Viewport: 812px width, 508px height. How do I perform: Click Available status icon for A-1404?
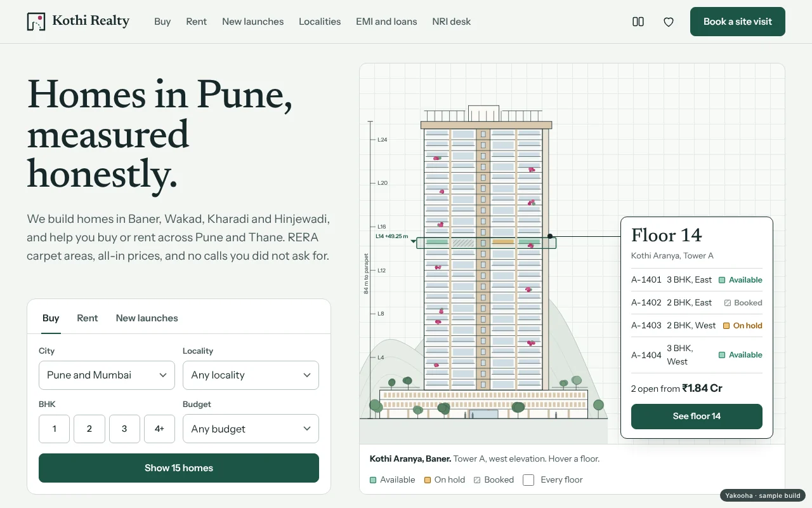[x=722, y=355]
